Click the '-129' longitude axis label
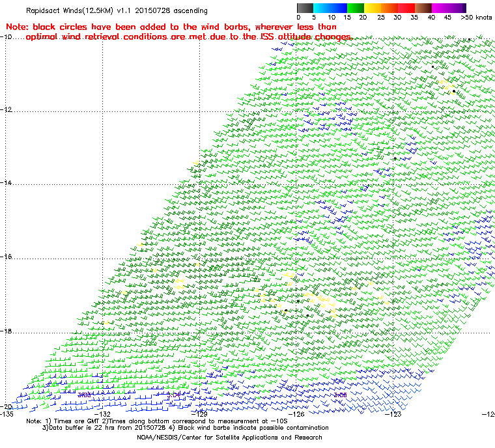495x448 pixels. tap(199, 414)
